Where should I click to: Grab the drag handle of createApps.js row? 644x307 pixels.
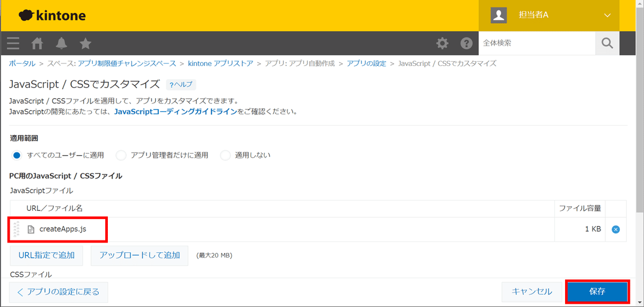click(x=17, y=229)
